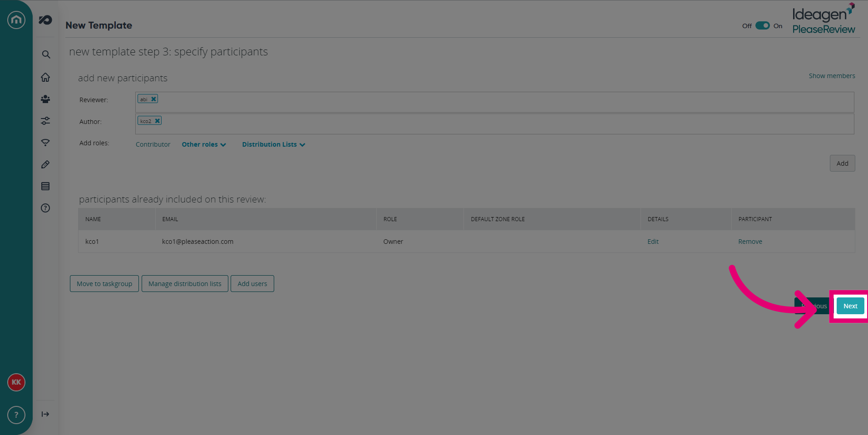Expand the Other roles dropdown
The image size is (868, 435).
(204, 144)
